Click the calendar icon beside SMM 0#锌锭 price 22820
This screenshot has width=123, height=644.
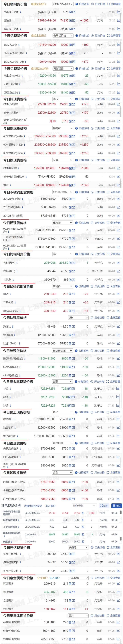(x=71, y=104)
